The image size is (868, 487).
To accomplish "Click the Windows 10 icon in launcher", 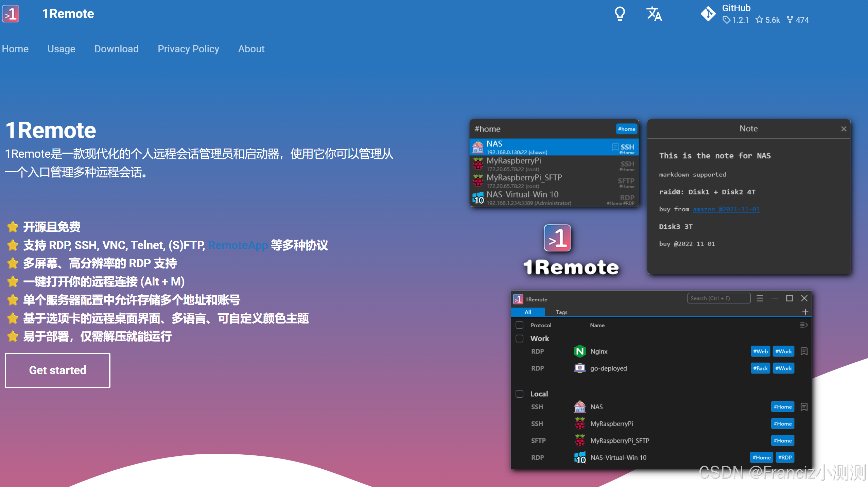I will coord(478,198).
